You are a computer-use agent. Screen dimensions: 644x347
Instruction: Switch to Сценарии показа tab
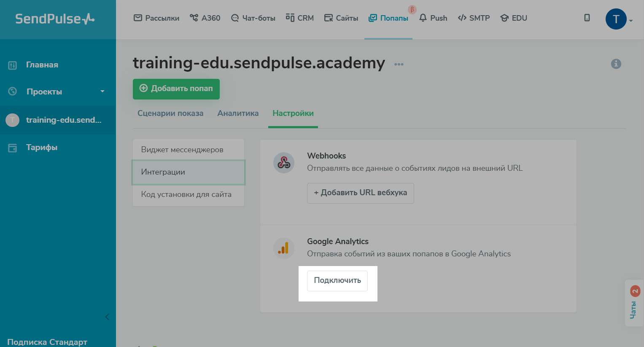[x=170, y=113]
